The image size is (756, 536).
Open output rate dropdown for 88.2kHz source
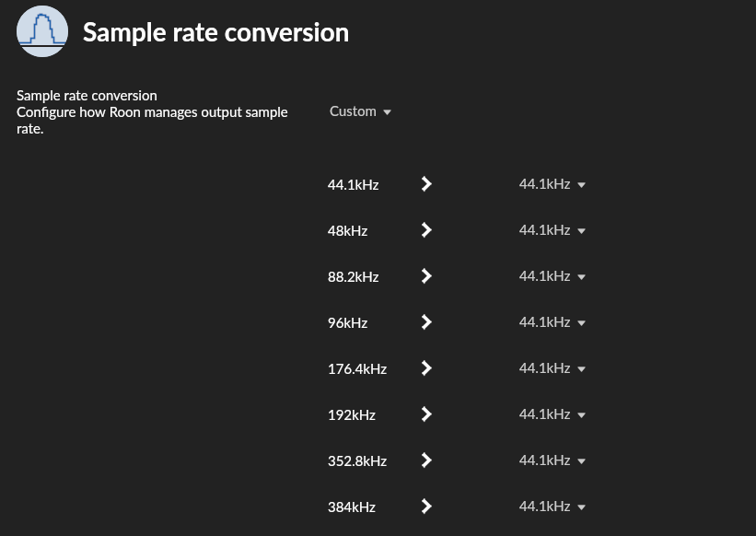click(x=552, y=276)
